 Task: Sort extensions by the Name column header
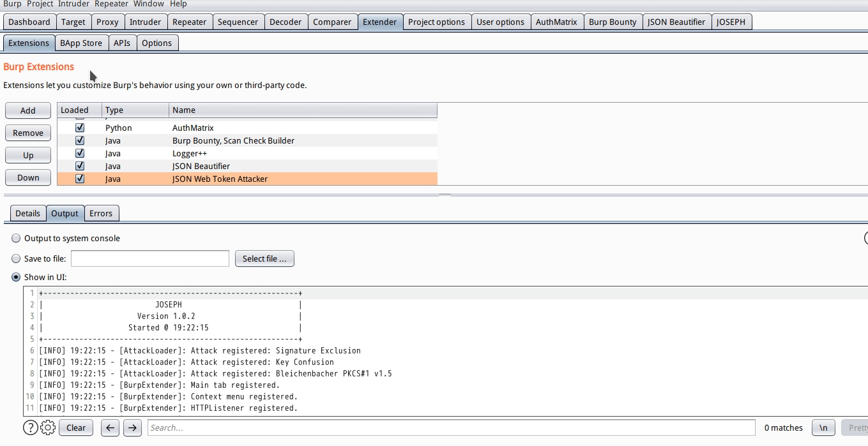pos(303,110)
